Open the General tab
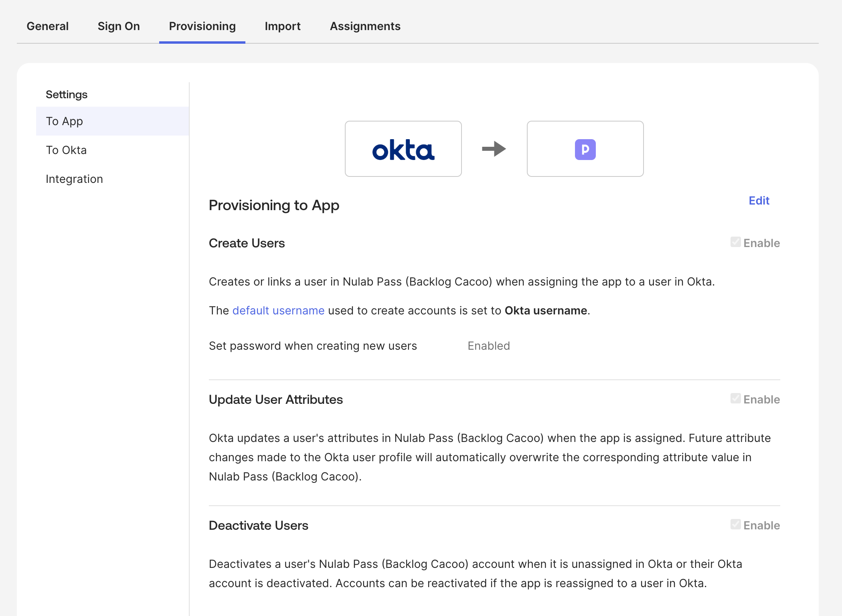This screenshot has height=616, width=842. tap(48, 26)
